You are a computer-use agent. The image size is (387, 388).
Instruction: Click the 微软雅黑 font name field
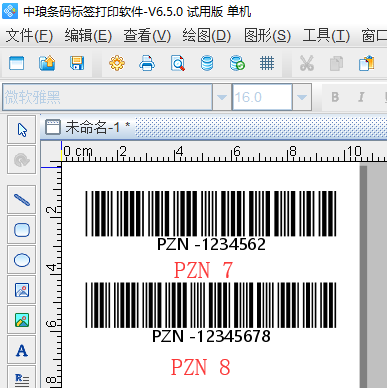pos(107,97)
